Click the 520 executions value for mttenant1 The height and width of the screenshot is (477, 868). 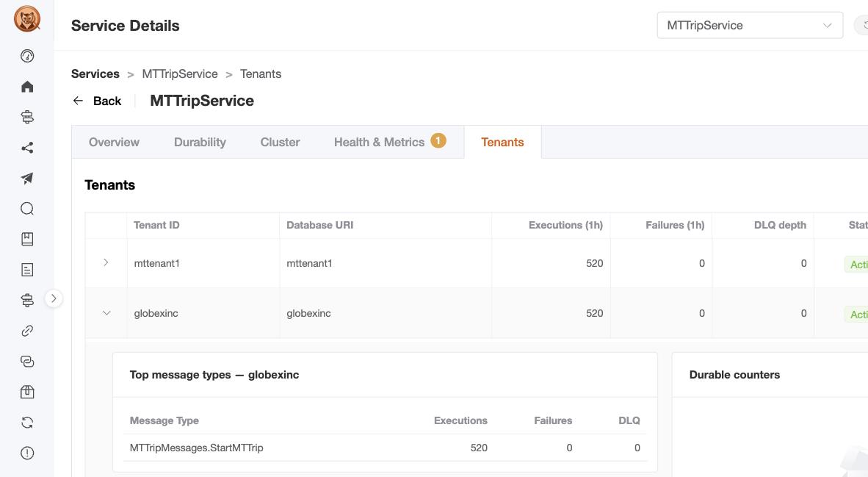(x=595, y=264)
